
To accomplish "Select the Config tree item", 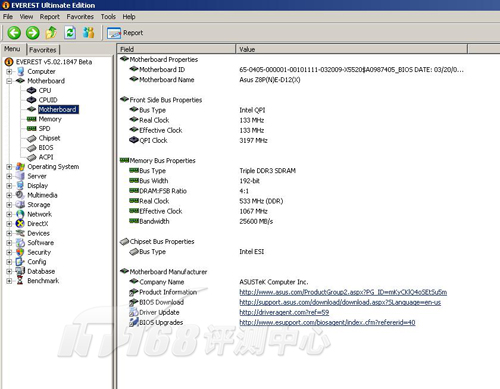I will pyautogui.click(x=37, y=262).
